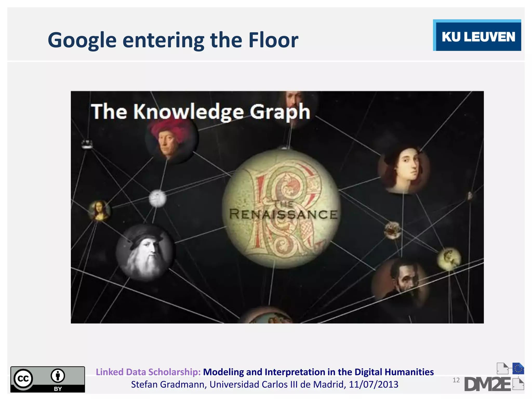Click the 'Linked Data Scholarship:' purple text
This screenshot has width=532, height=399.
[x=148, y=372]
